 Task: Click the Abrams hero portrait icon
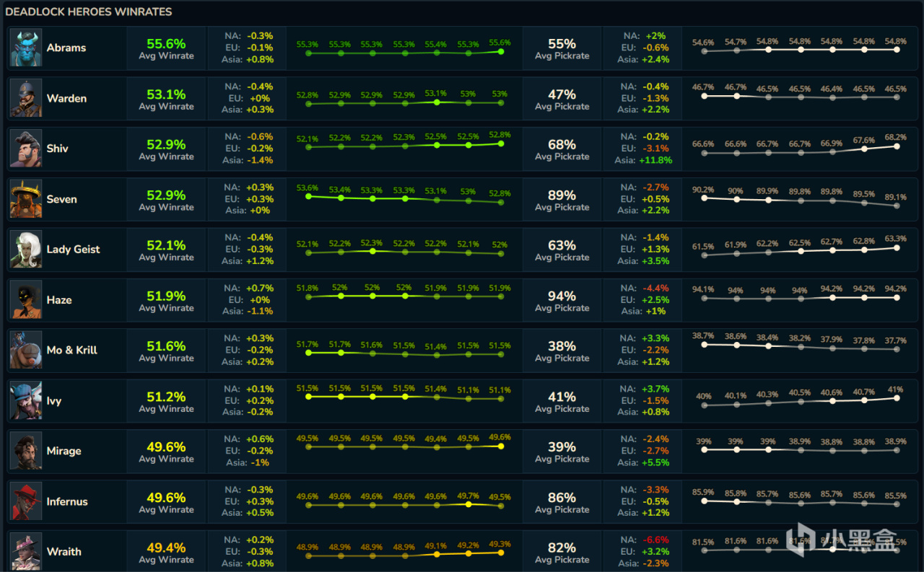(26, 48)
